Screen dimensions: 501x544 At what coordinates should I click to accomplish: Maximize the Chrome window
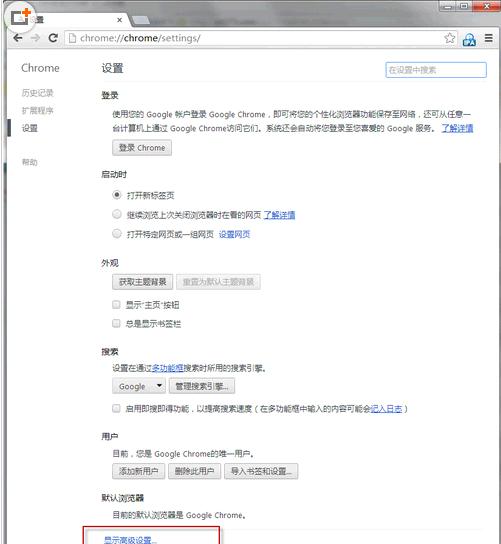point(464,6)
